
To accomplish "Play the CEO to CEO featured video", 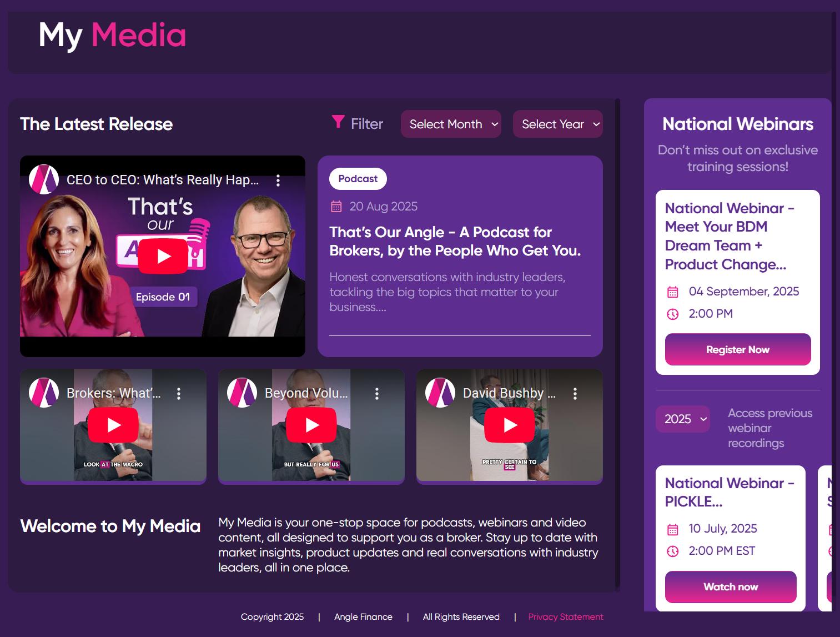I will point(163,256).
